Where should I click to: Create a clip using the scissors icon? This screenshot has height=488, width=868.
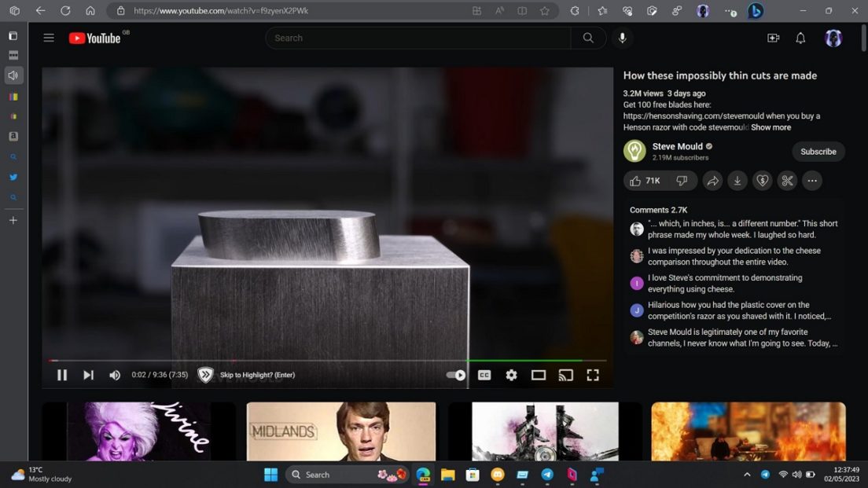[x=787, y=181]
